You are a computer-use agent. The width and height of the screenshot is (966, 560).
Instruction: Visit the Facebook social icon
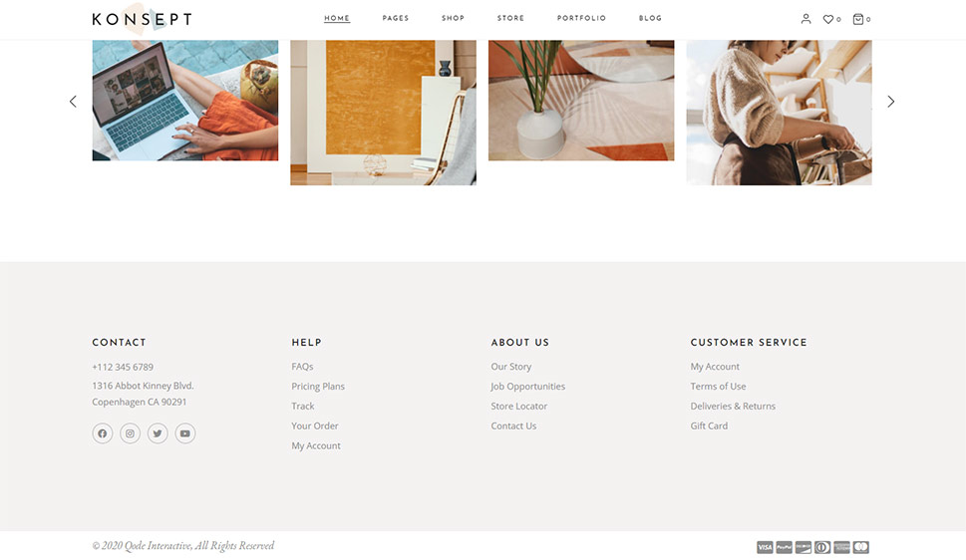pyautogui.click(x=103, y=433)
